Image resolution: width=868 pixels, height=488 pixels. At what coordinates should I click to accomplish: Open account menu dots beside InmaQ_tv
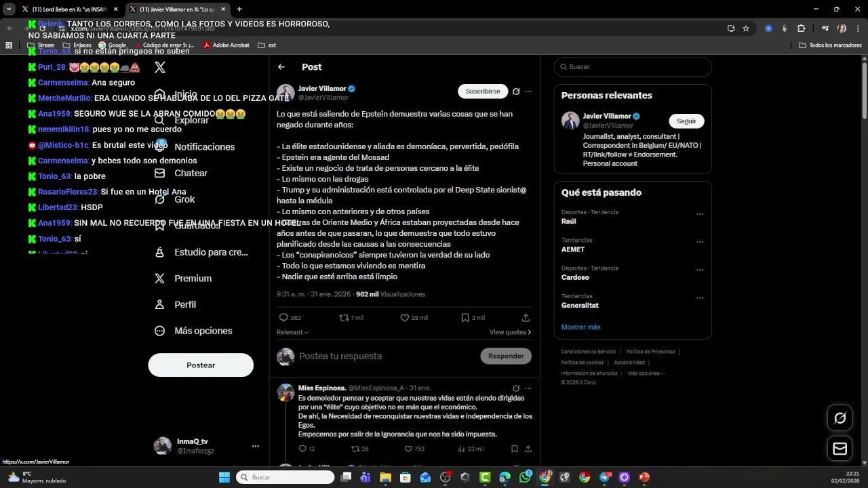click(256, 446)
